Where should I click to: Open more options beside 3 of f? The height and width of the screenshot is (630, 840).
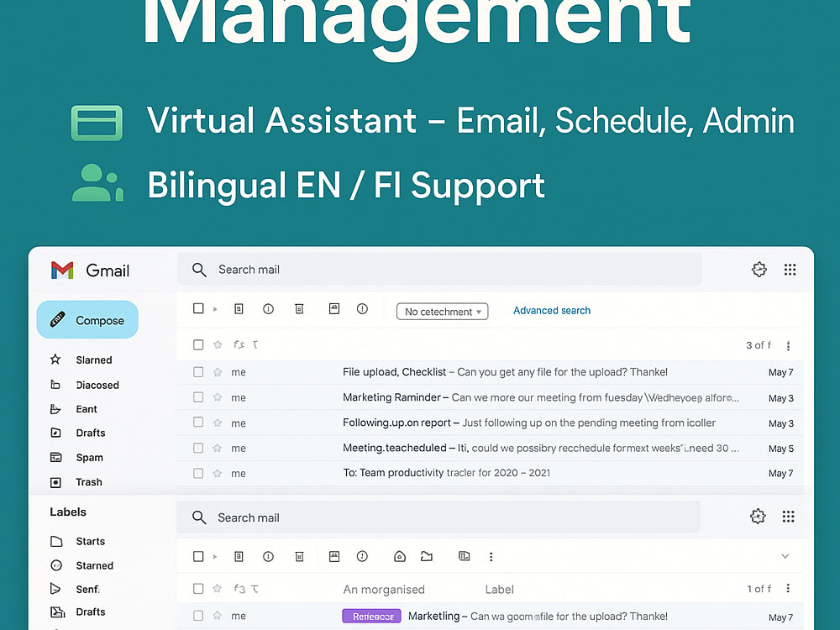coord(788,345)
